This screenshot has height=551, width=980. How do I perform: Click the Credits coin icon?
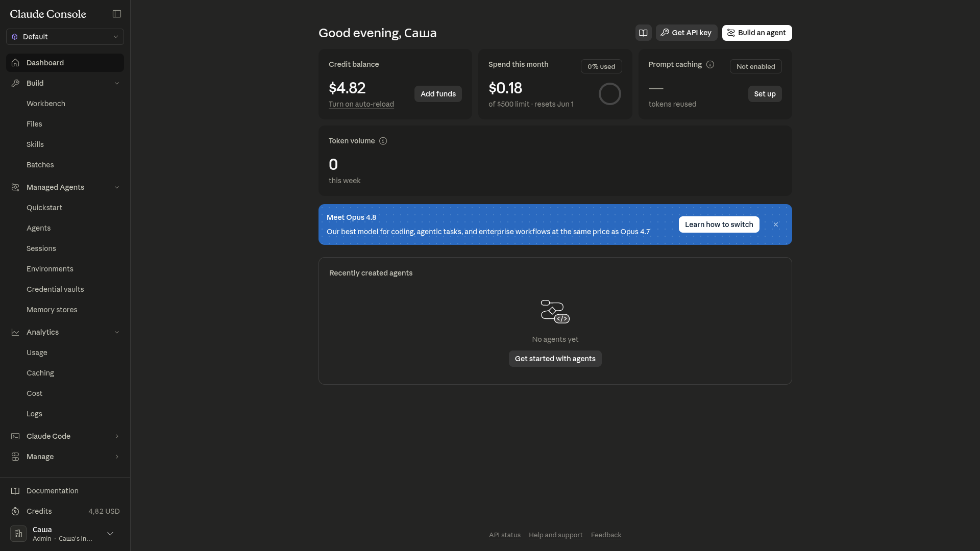(x=15, y=511)
